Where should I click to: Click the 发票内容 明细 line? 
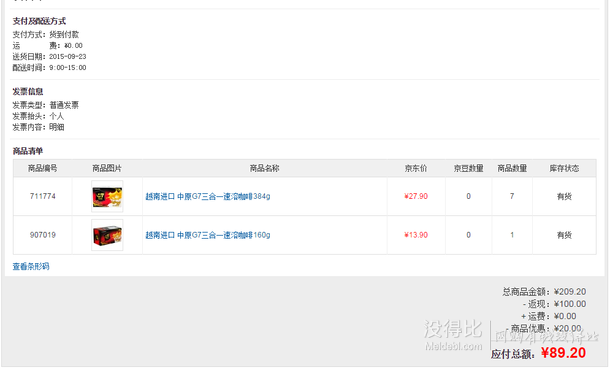(38, 127)
